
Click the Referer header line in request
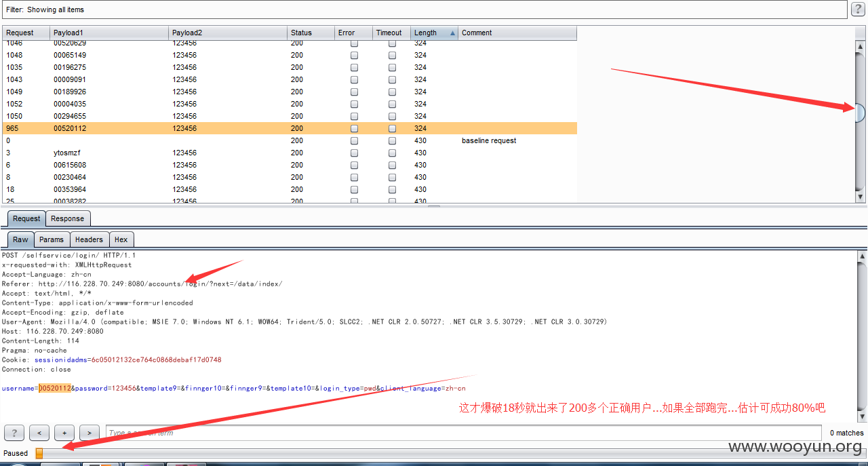click(142, 284)
